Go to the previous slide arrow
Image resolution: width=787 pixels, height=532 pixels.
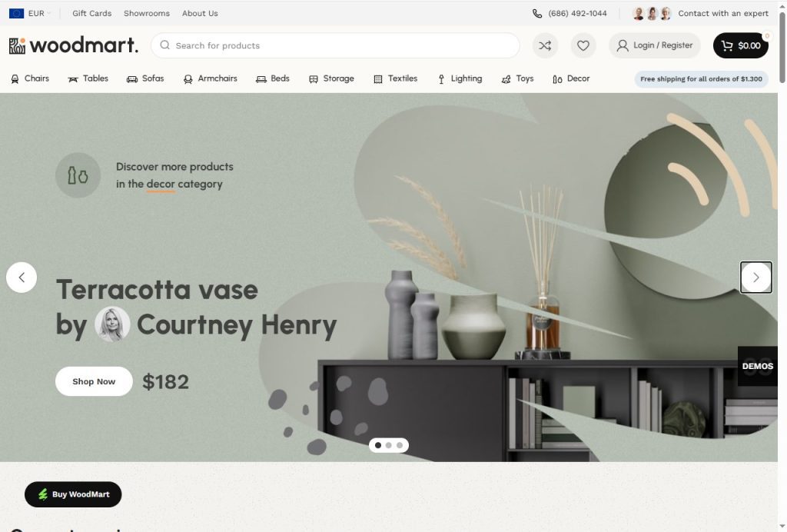(22, 278)
